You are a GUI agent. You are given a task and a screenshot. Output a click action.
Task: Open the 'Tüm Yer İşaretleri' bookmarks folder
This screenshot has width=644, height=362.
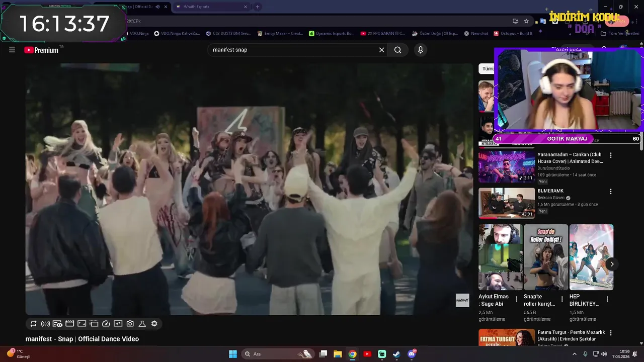click(620, 34)
